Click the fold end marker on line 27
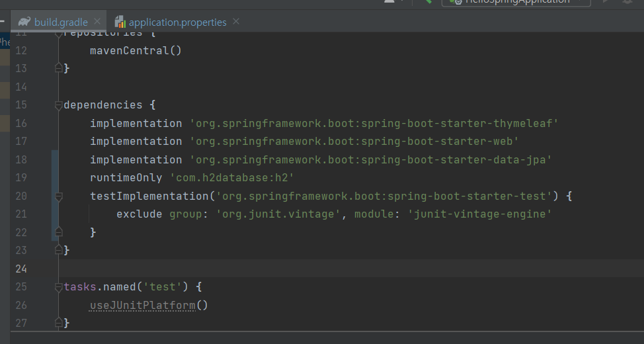The image size is (644, 344). click(x=58, y=323)
